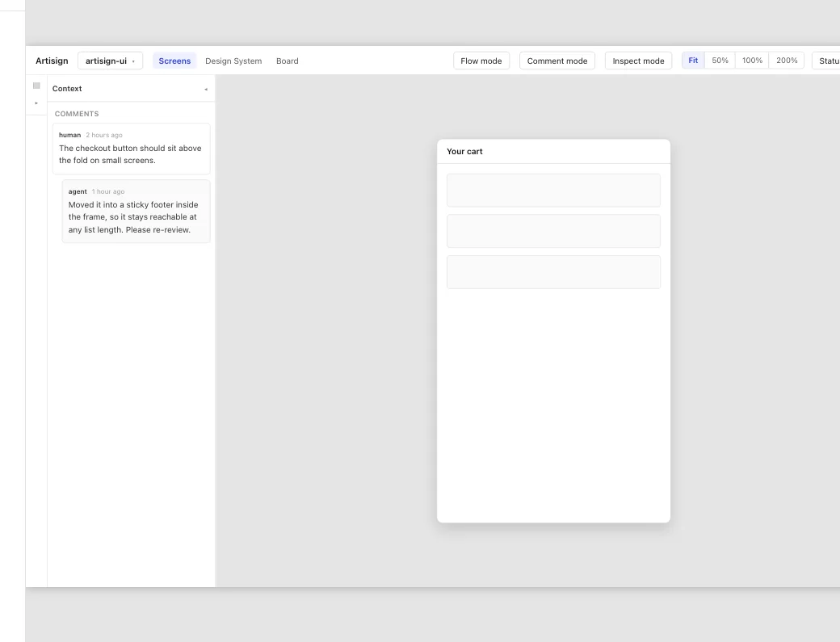This screenshot has width=840, height=642.
Task: Select the third cart item placeholder
Action: point(553,272)
